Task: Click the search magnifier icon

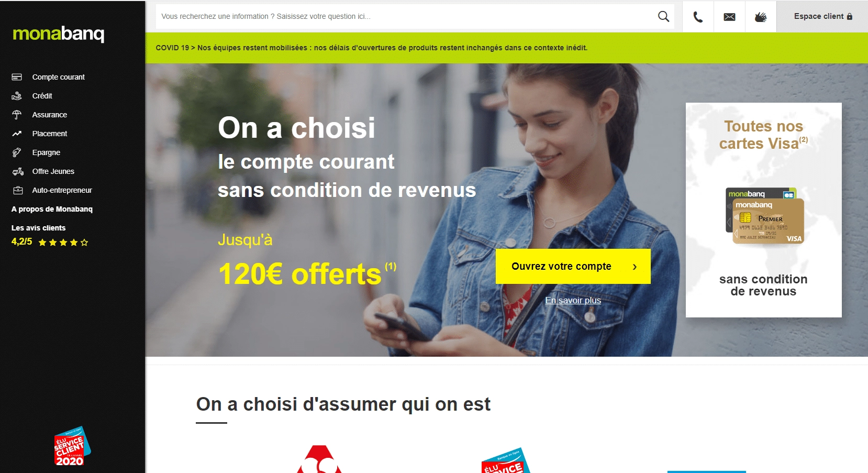Action: pos(663,17)
